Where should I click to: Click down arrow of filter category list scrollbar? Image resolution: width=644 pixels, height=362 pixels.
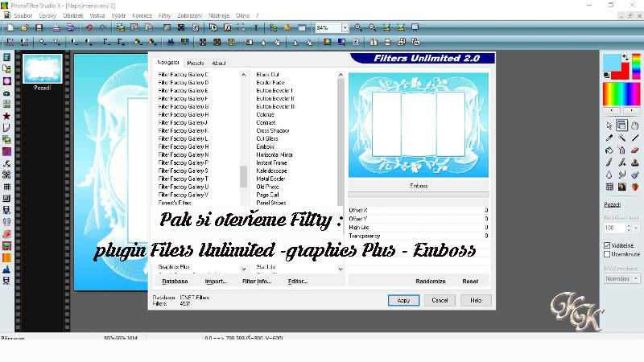point(244,269)
